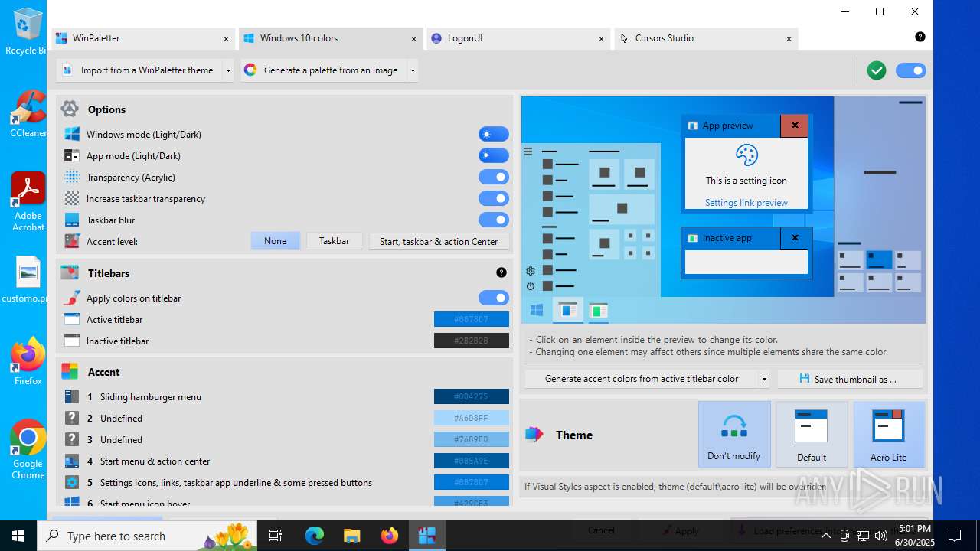Screen dimensions: 980x551
Task: Close the Cursors Studio tab
Action: 789,38
